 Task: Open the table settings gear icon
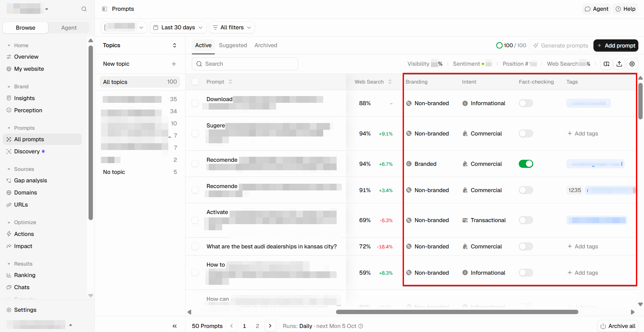pos(632,64)
